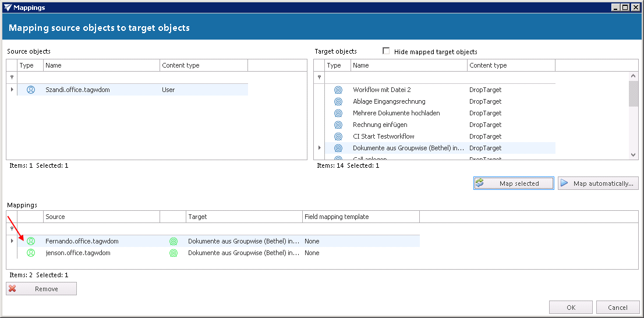Click the target icon next to Rechnung einfügen
Viewport: 644px width, 318px height.
(338, 125)
